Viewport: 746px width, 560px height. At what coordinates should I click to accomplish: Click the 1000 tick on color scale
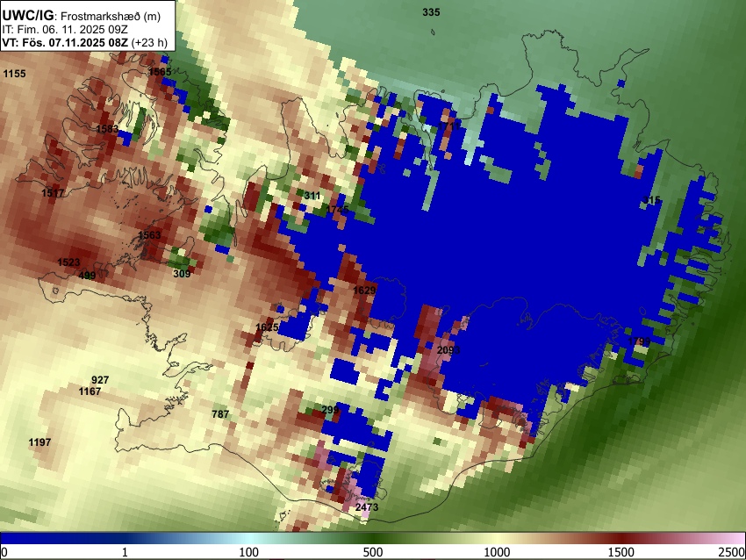(x=497, y=552)
